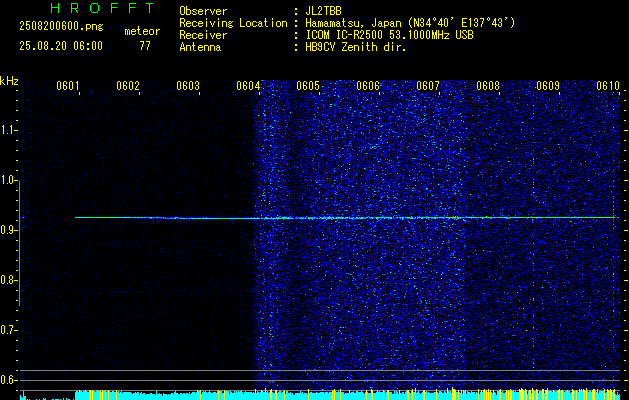Click the Observer label

[x=203, y=11]
